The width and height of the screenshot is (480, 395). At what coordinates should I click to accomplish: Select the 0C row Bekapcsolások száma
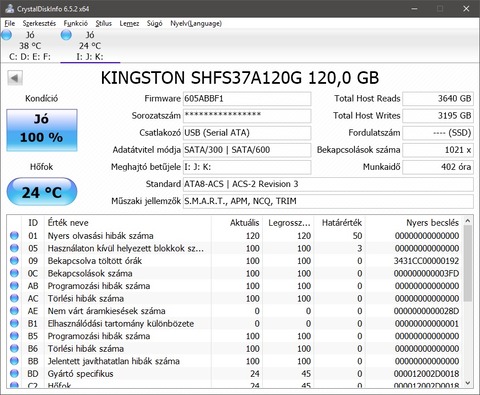point(235,273)
